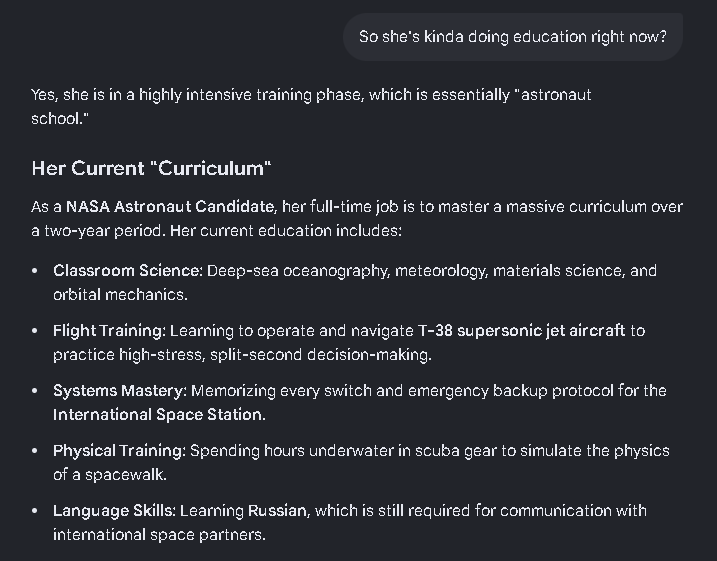Screen dimensions: 717x561
Task: Click the bullet dot before Classroom Science
Action: coord(35,271)
